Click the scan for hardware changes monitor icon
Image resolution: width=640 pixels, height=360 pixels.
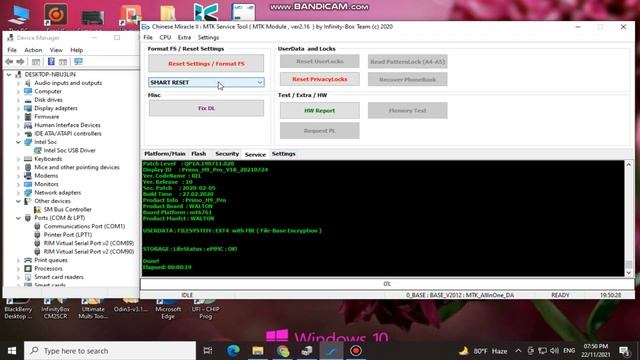[78, 62]
